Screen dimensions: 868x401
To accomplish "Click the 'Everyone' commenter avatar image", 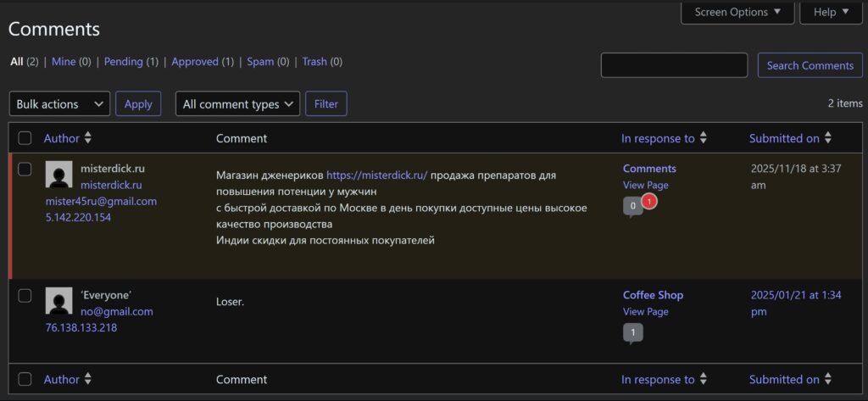I will tap(58, 301).
